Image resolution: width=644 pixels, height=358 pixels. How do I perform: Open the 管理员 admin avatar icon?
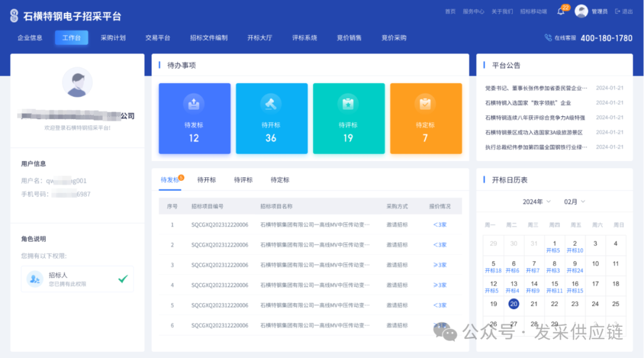[581, 11]
